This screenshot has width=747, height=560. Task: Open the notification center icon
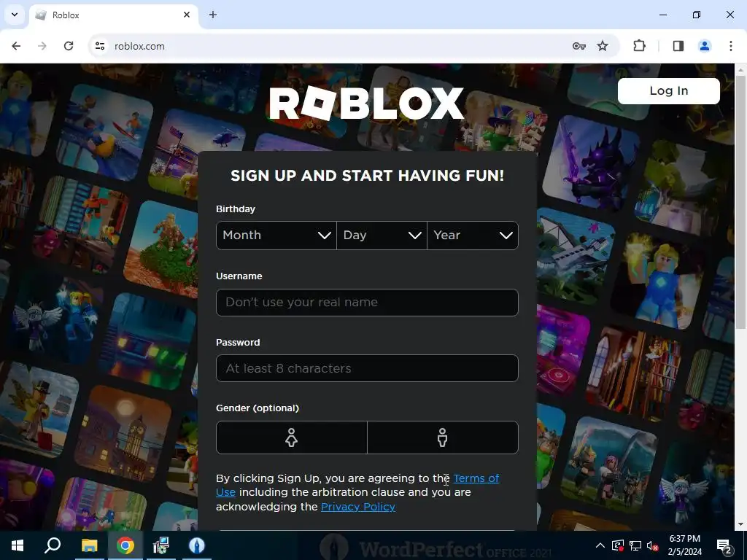click(x=724, y=545)
